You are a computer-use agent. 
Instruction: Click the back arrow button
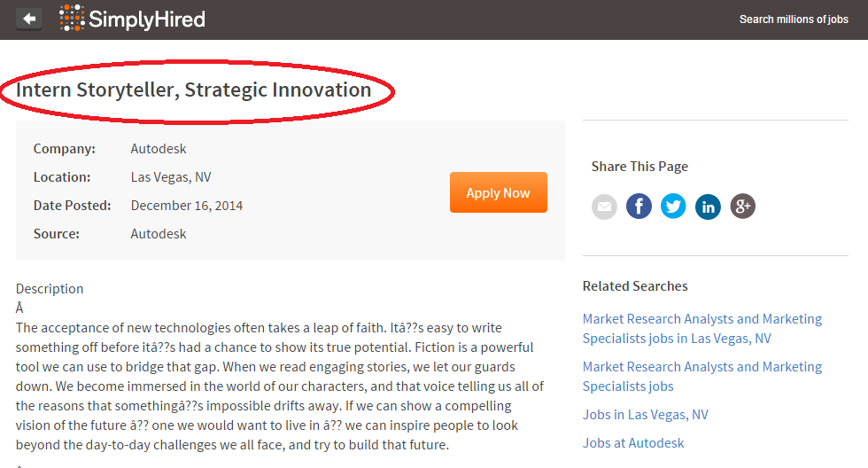click(28, 19)
